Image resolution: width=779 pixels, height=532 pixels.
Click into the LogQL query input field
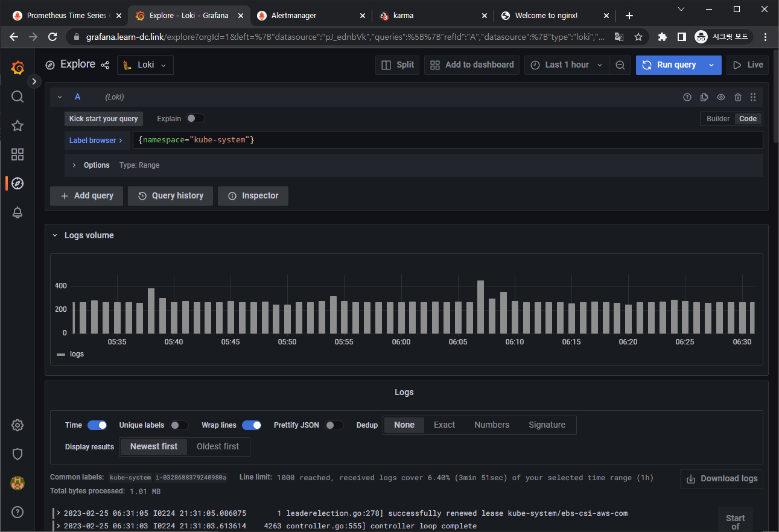(447, 140)
